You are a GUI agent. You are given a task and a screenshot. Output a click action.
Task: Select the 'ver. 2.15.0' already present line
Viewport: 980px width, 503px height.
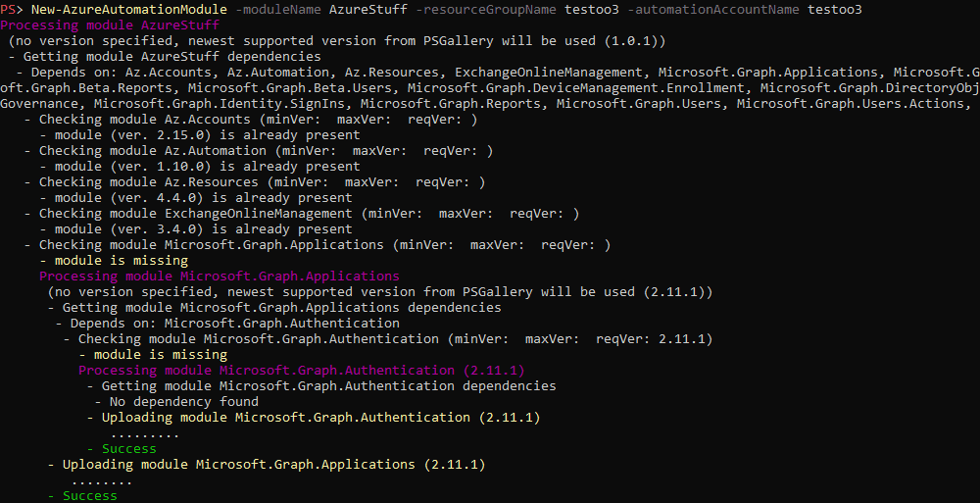pos(207,134)
